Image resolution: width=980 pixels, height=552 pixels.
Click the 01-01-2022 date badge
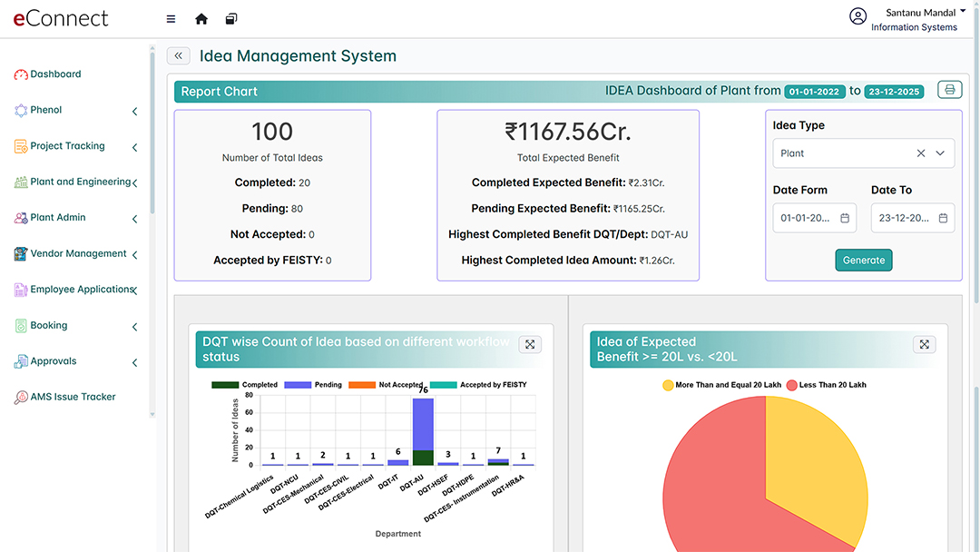(815, 92)
